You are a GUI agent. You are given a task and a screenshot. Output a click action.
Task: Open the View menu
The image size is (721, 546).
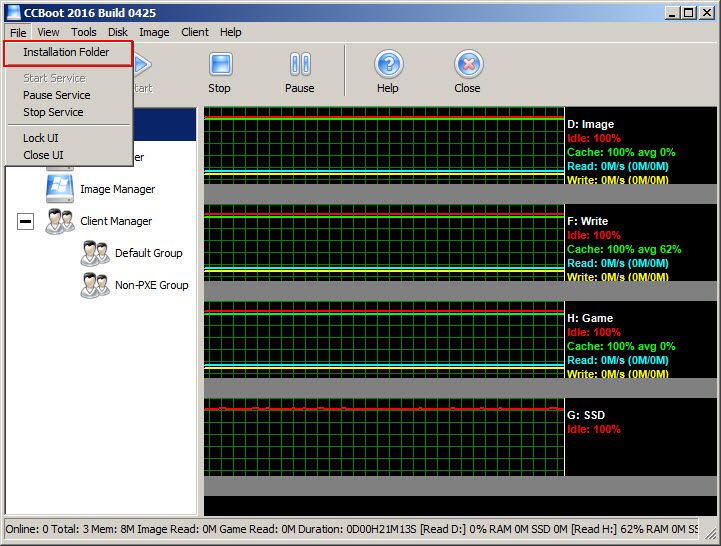tap(48, 32)
